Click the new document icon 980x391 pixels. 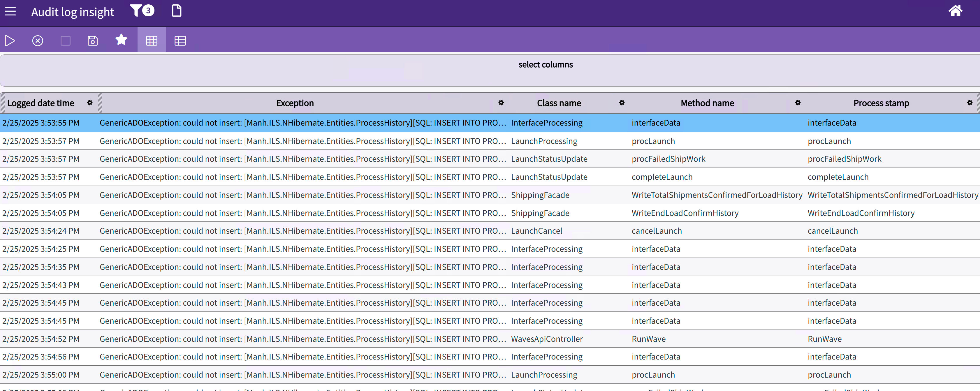point(177,11)
